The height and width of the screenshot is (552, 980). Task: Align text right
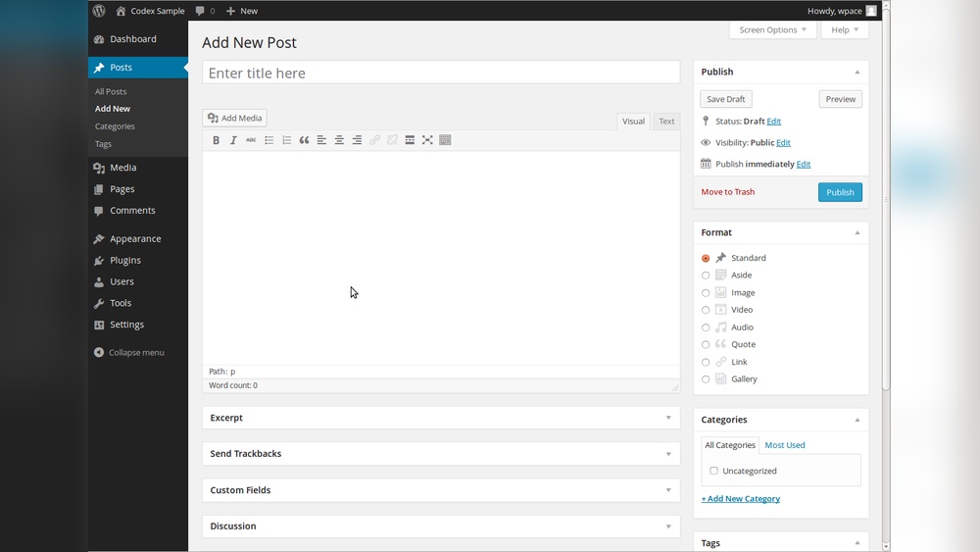[357, 140]
